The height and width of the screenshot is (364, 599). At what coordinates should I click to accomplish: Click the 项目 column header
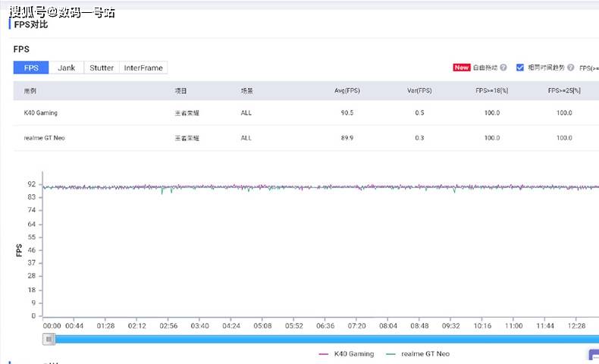[180, 91]
